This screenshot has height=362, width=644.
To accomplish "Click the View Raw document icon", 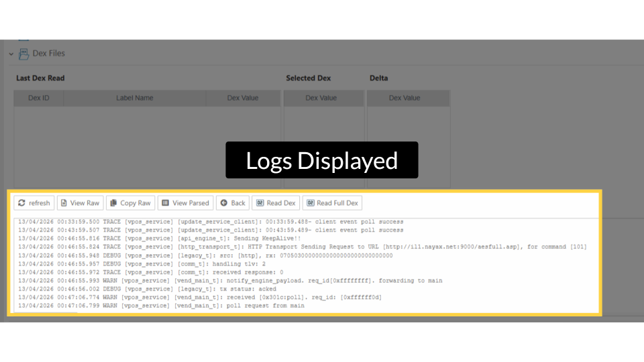I will (x=64, y=203).
